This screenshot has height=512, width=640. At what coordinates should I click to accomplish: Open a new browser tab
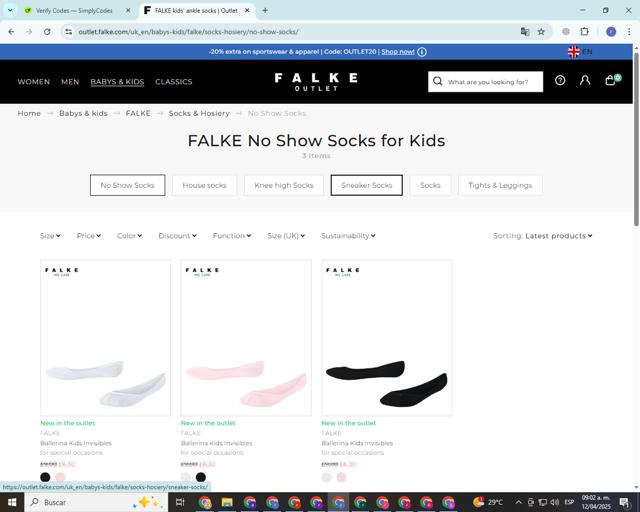pyautogui.click(x=265, y=11)
